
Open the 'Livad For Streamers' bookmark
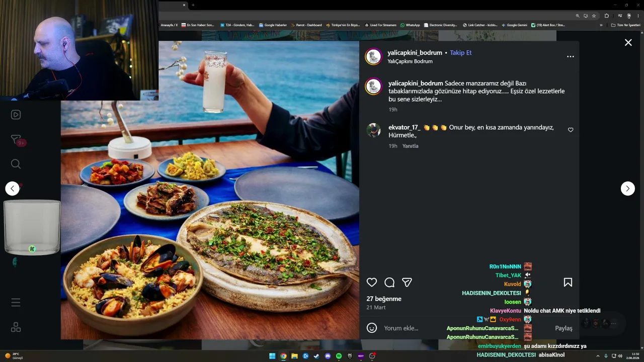click(x=380, y=25)
